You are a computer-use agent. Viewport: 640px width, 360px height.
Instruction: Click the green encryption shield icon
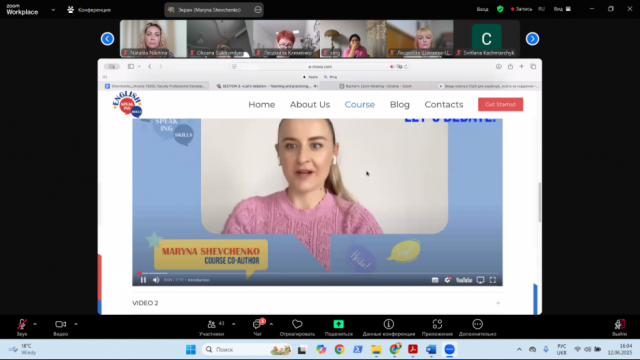coord(500,9)
